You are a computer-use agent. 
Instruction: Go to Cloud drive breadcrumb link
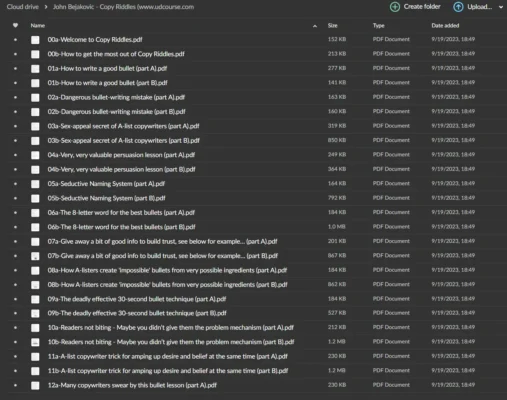tap(23, 7)
